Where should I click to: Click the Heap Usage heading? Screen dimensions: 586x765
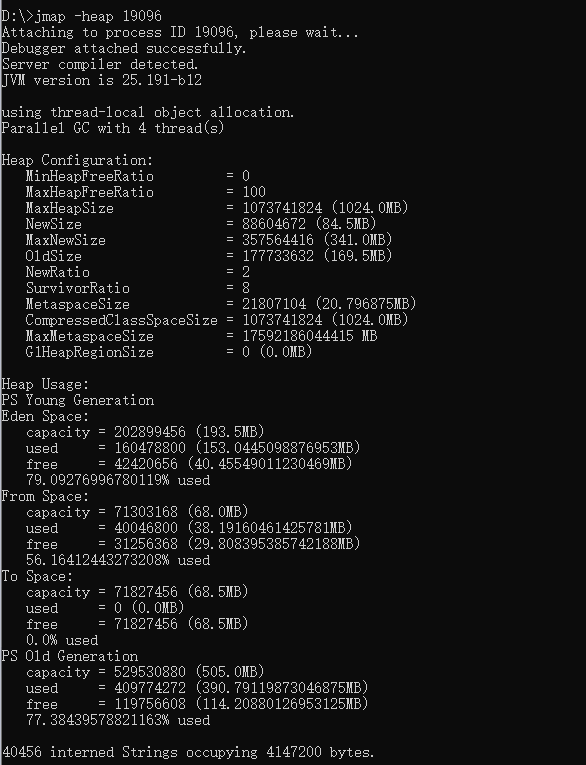point(45,384)
